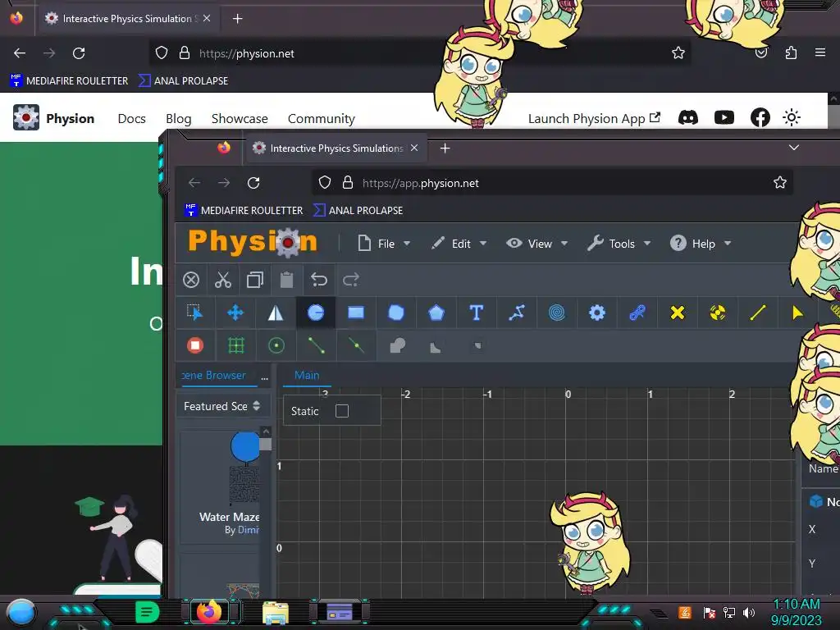The height and width of the screenshot is (630, 840).
Task: Expand the tab list chevron in front Firefox window
Action: [794, 148]
